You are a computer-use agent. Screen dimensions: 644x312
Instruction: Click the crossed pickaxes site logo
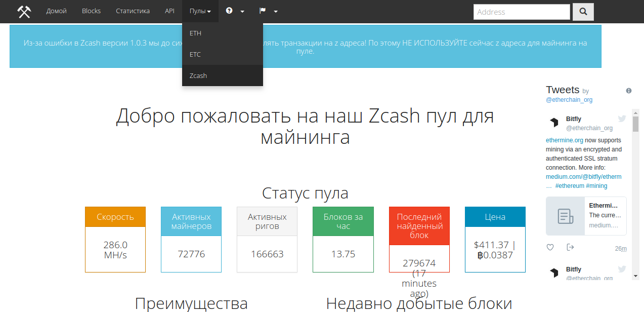[x=24, y=11]
